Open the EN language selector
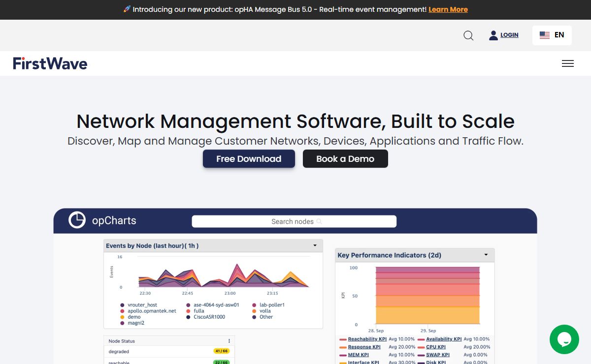The height and width of the screenshot is (364, 591). [552, 35]
